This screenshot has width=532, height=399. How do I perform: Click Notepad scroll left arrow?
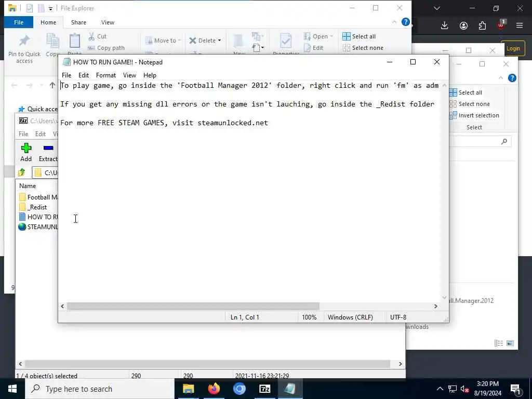click(62, 307)
